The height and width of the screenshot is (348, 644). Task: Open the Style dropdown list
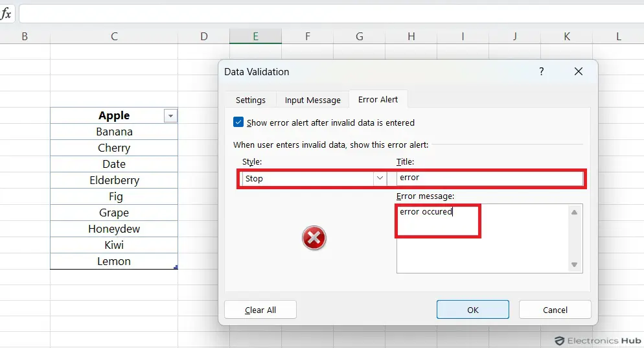(x=380, y=178)
